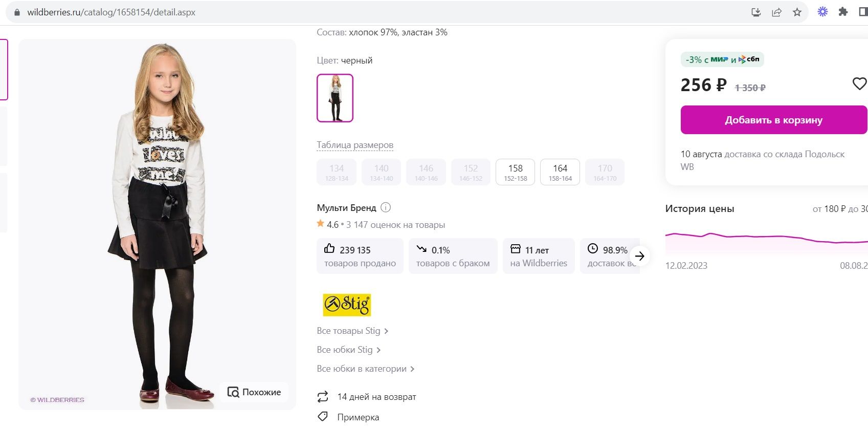The width and height of the screenshot is (868, 448).
Task: Select the black color thumbnail
Action: tap(335, 98)
